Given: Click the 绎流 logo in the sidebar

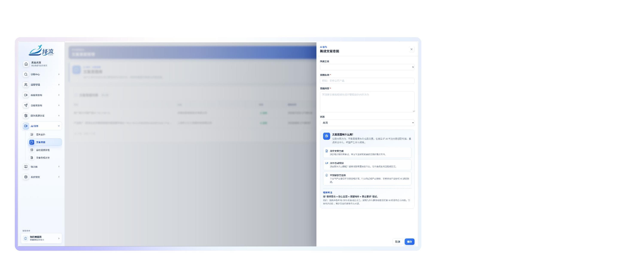Looking at the screenshot, I should coord(41,50).
